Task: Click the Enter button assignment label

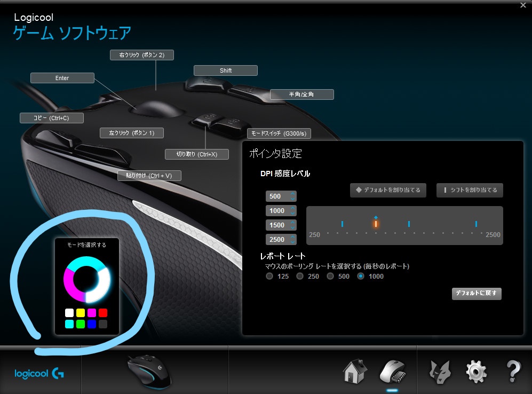Action: pyautogui.click(x=62, y=78)
